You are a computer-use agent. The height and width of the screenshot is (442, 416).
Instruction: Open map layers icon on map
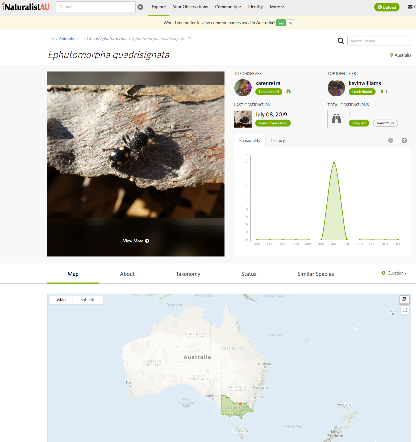[404, 299]
